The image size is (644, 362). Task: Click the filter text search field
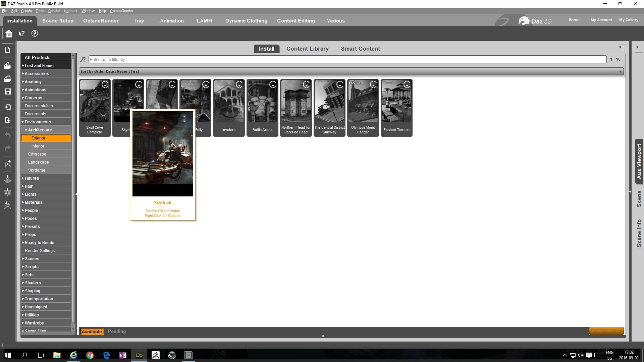click(347, 60)
